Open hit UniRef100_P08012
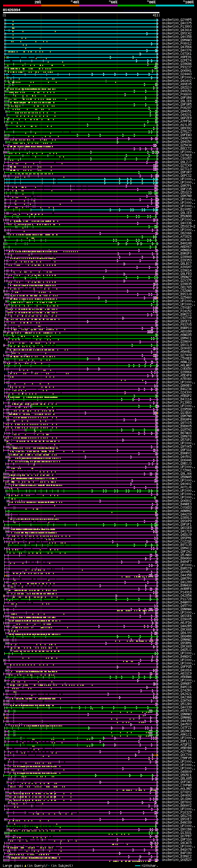Image resolution: width=197 pixels, height=868 pixels. click(x=177, y=43)
